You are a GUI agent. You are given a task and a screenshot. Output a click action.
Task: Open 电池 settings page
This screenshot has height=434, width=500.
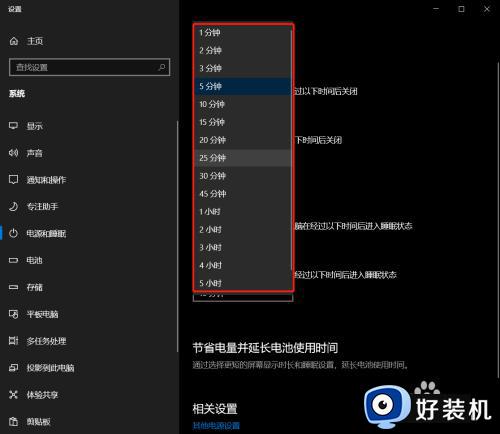coord(34,260)
